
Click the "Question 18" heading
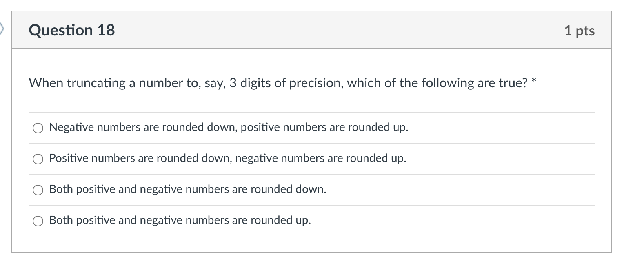(71, 29)
